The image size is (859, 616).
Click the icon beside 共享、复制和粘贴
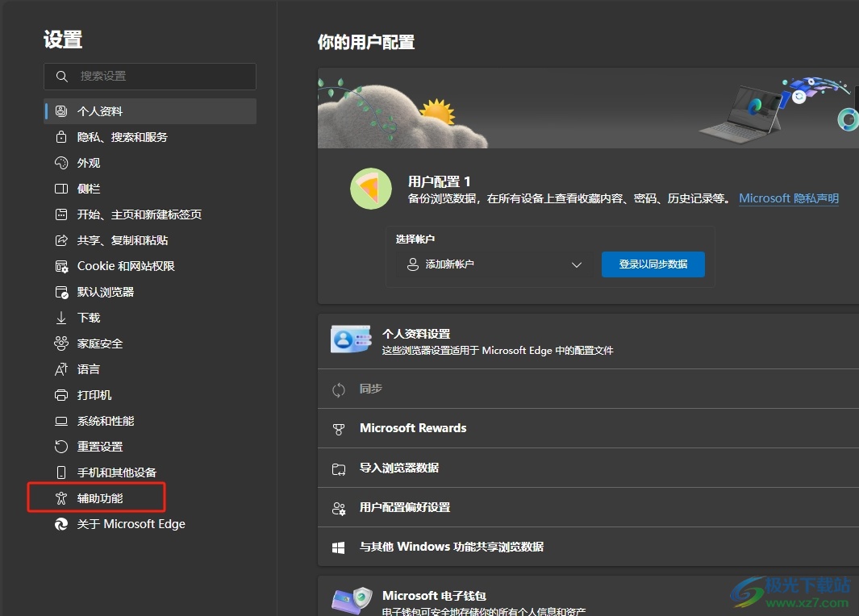[61, 240]
